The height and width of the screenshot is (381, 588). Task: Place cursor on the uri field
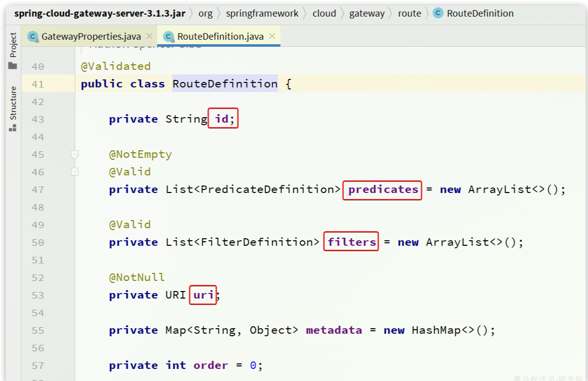(203, 295)
